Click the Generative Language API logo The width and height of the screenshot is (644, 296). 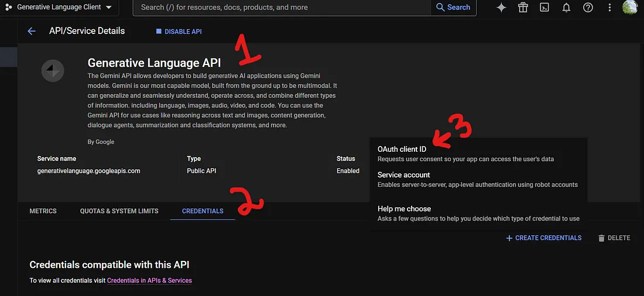pyautogui.click(x=53, y=71)
